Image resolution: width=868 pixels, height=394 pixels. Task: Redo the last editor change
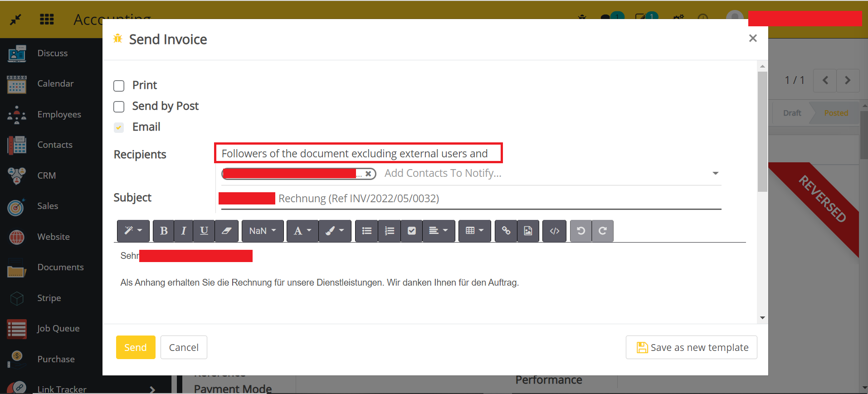pos(603,231)
